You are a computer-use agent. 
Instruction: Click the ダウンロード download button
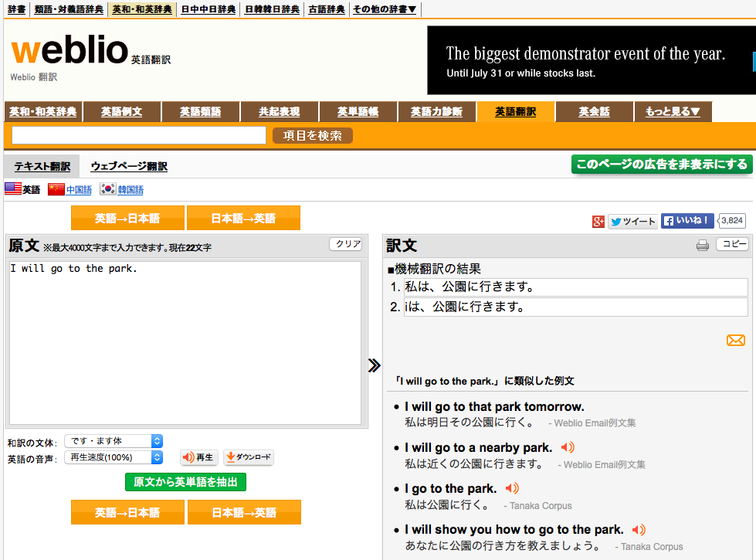[x=248, y=457]
